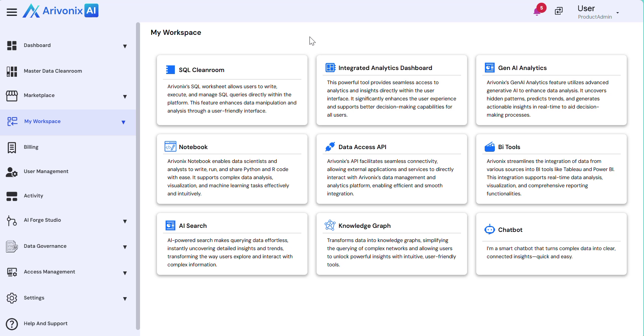Click the Knowledge Graph icon
This screenshot has height=336, width=644.
click(330, 225)
